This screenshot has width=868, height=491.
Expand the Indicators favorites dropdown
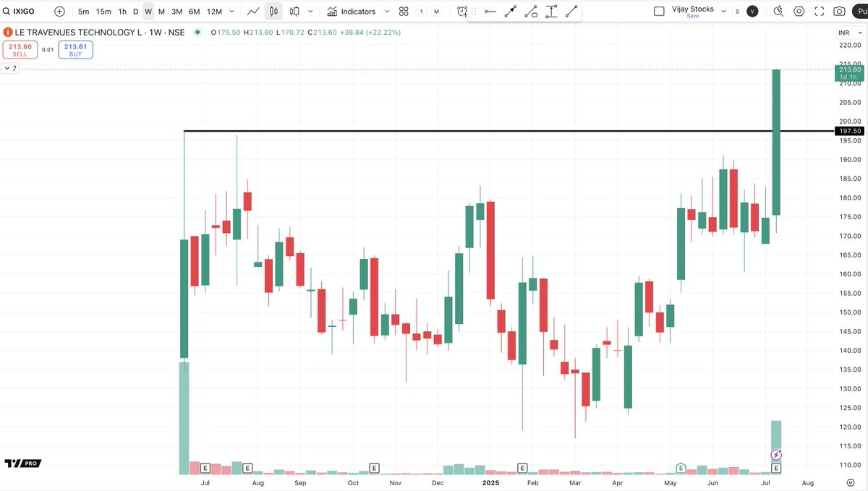[x=386, y=12]
